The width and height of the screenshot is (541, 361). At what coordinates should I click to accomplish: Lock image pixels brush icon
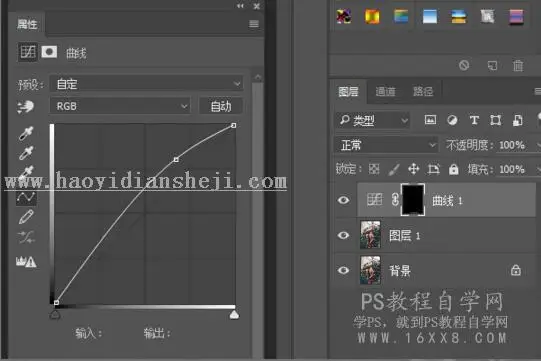(x=394, y=169)
